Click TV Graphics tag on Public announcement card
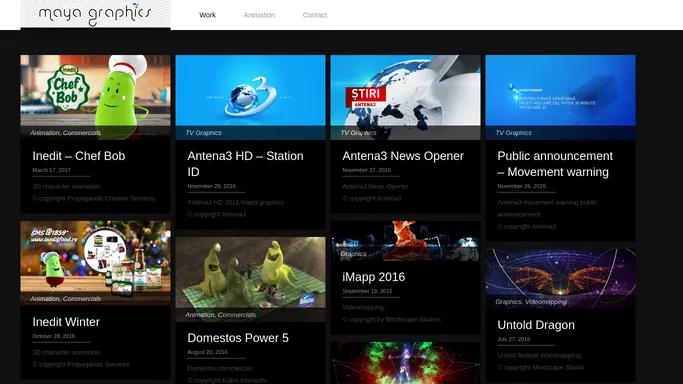Viewport: 683px width, 384px height. coord(514,133)
